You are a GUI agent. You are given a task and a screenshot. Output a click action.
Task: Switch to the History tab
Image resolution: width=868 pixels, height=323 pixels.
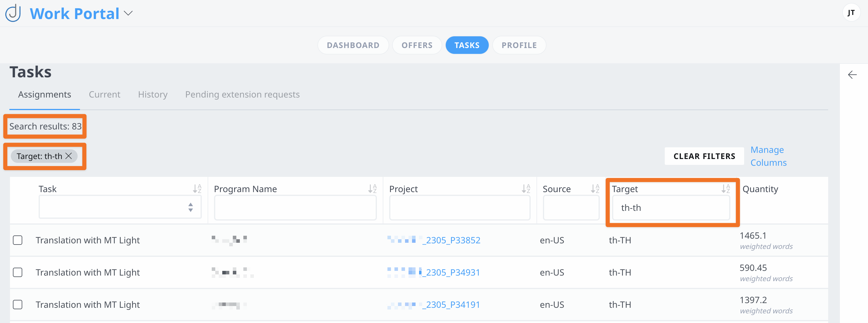[x=153, y=95]
